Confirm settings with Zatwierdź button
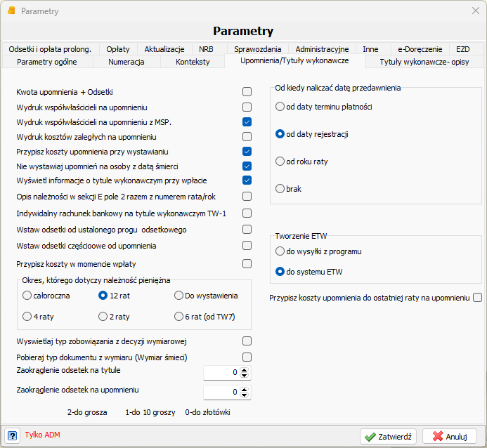 388,437
